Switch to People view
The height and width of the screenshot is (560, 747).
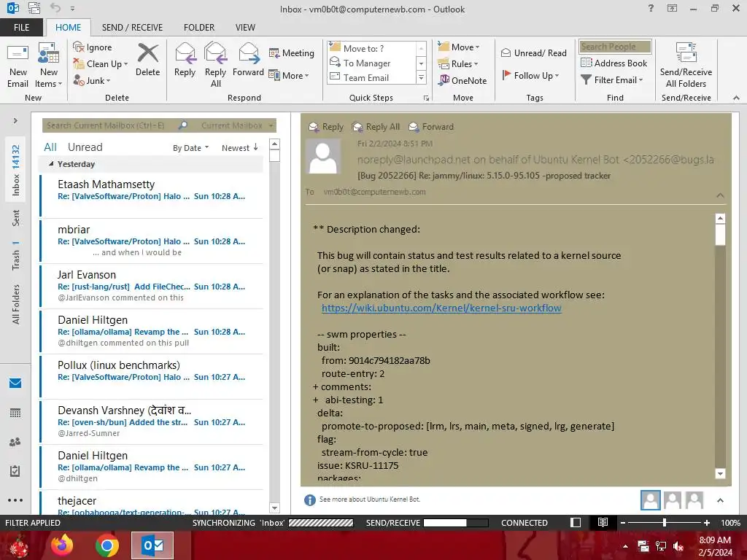click(x=15, y=442)
